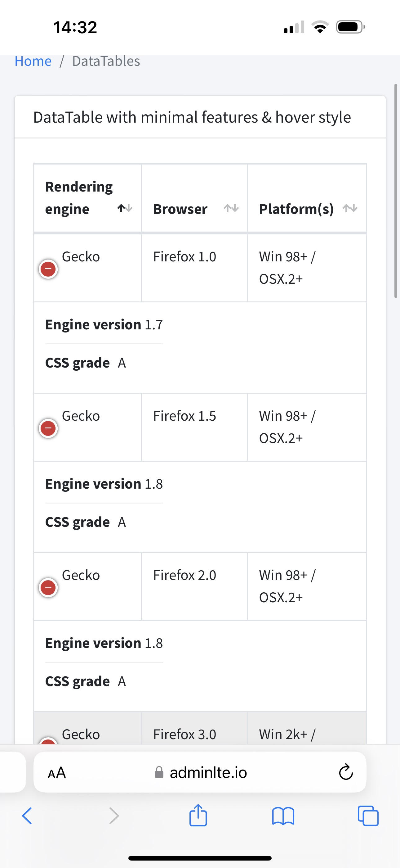
Task: Open the Home breadcrumb link
Action: 33,61
